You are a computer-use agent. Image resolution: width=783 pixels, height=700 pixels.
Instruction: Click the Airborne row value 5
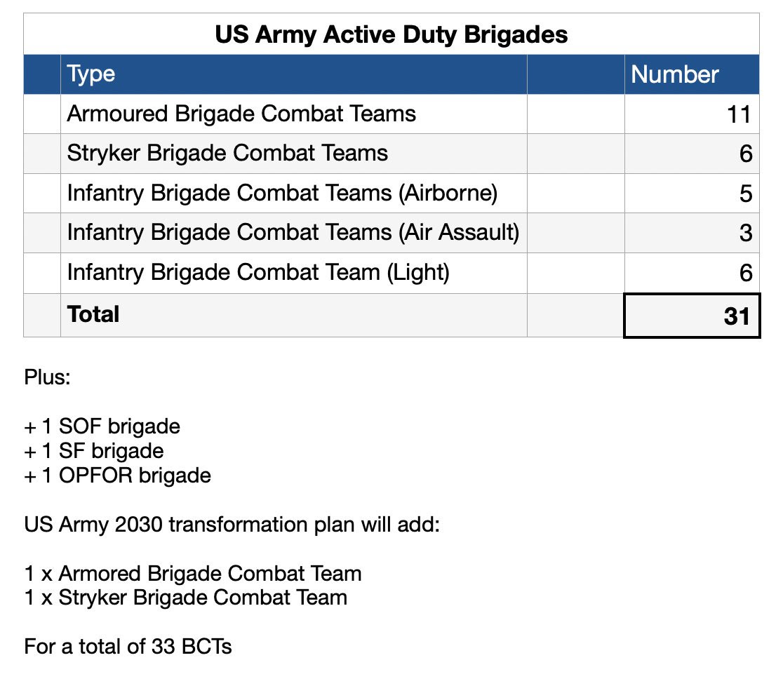point(692,193)
